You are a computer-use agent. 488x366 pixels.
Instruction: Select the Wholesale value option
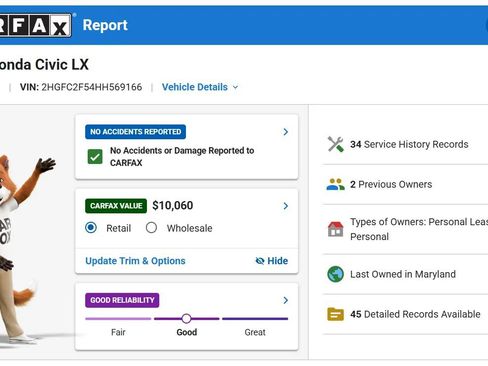pyautogui.click(x=151, y=228)
